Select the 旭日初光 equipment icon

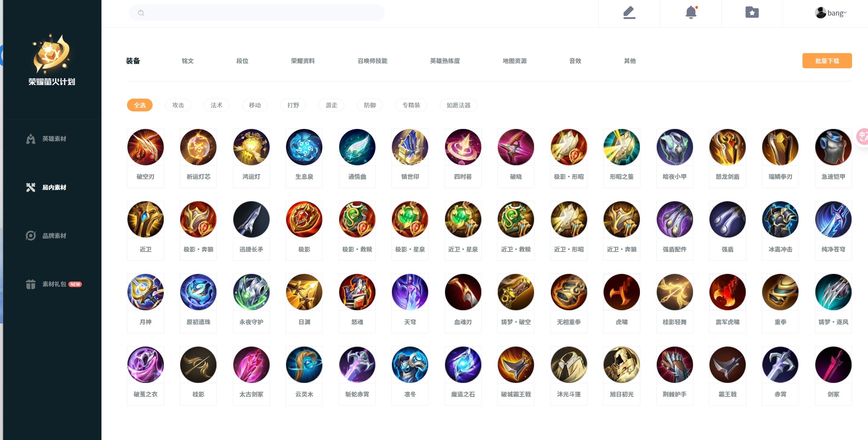tap(622, 365)
